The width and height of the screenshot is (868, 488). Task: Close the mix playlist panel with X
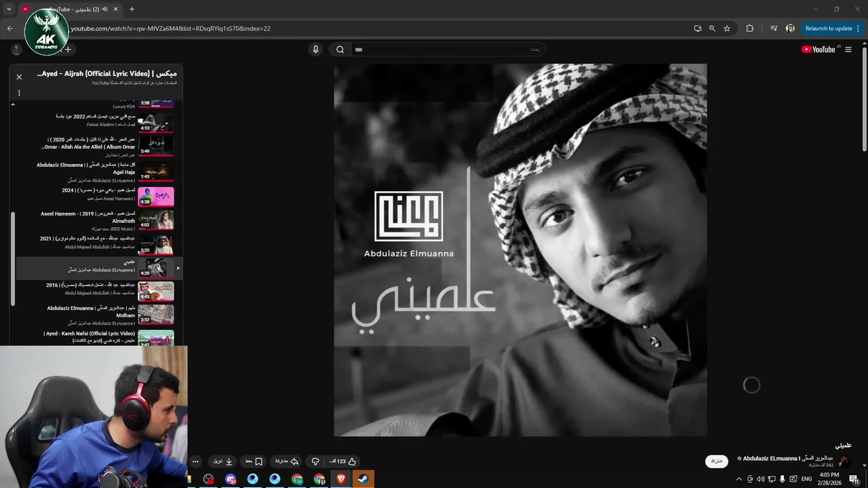pyautogui.click(x=19, y=77)
